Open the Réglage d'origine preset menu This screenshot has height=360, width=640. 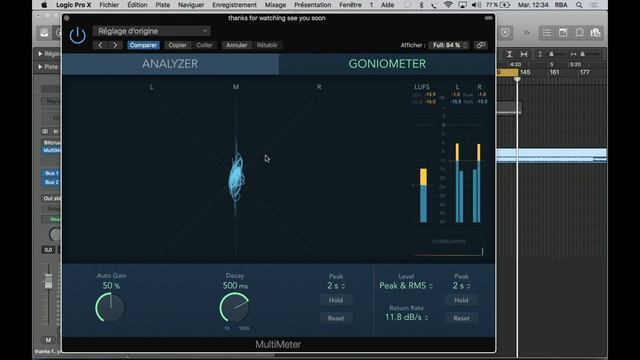pos(151,31)
